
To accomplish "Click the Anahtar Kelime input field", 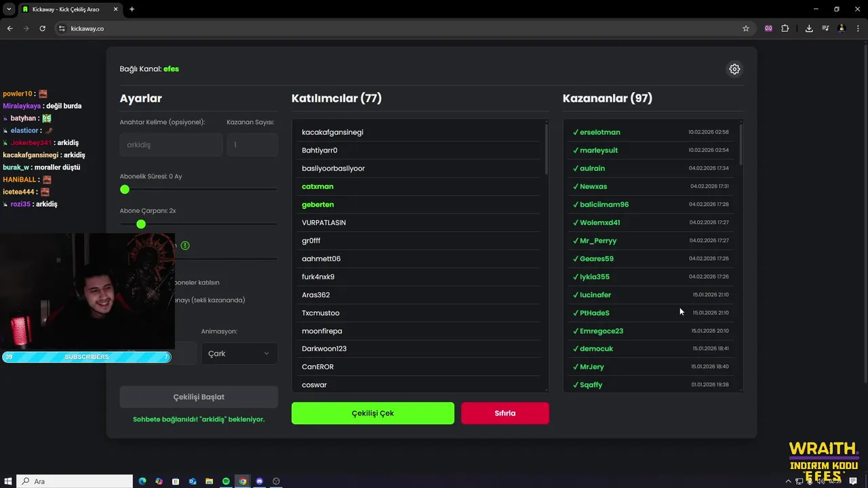I will click(171, 145).
